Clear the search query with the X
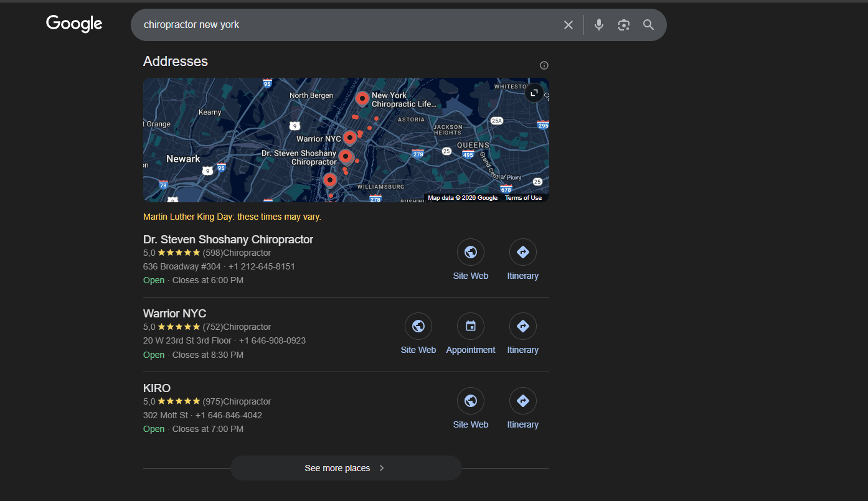 [568, 25]
